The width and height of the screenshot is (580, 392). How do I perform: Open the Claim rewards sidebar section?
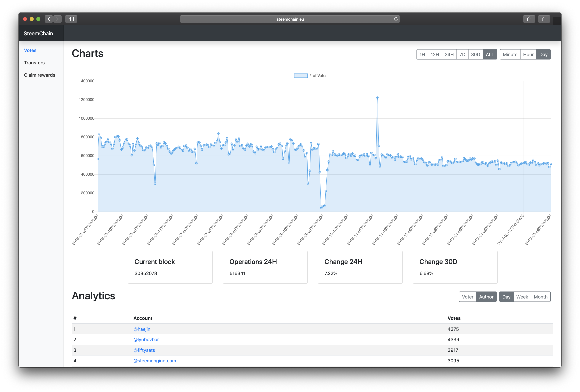point(40,75)
